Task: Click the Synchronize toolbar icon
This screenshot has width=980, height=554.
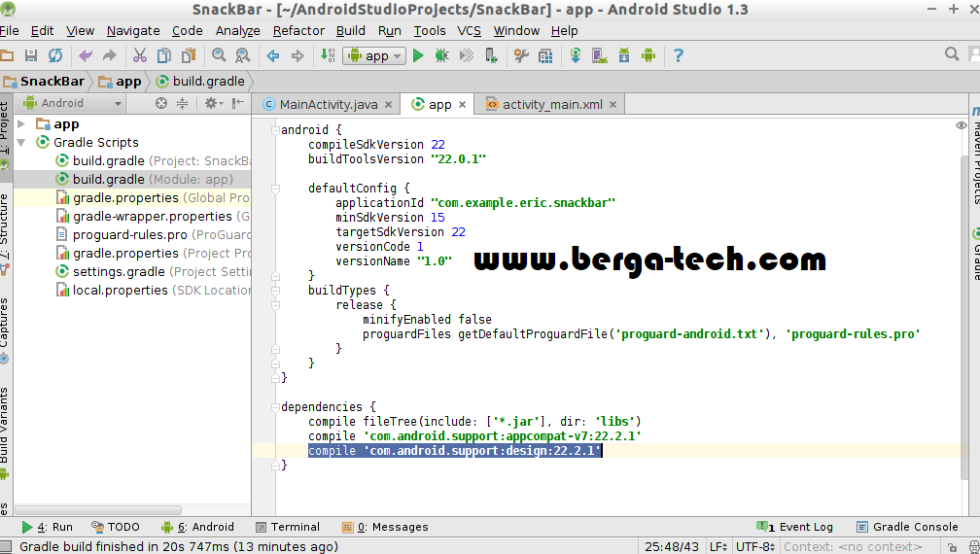Action: tap(55, 55)
